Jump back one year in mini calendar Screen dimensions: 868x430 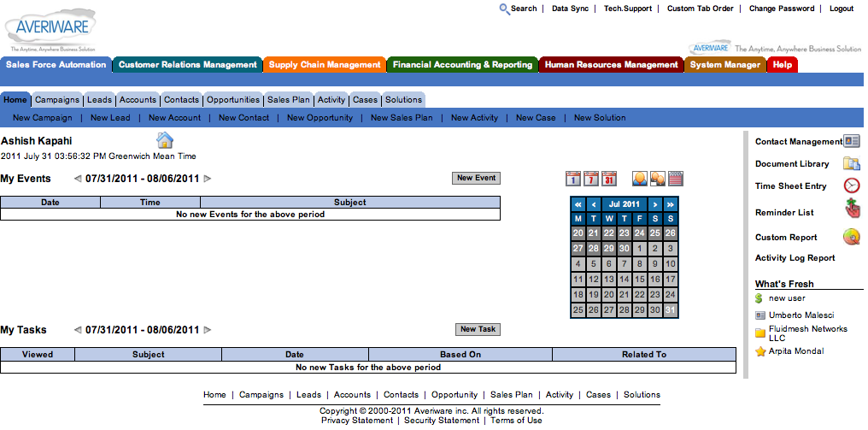578,204
